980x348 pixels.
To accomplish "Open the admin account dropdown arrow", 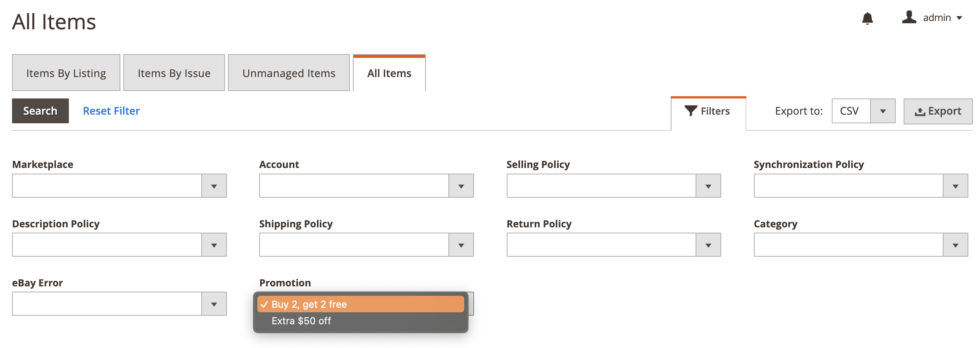I will 959,18.
